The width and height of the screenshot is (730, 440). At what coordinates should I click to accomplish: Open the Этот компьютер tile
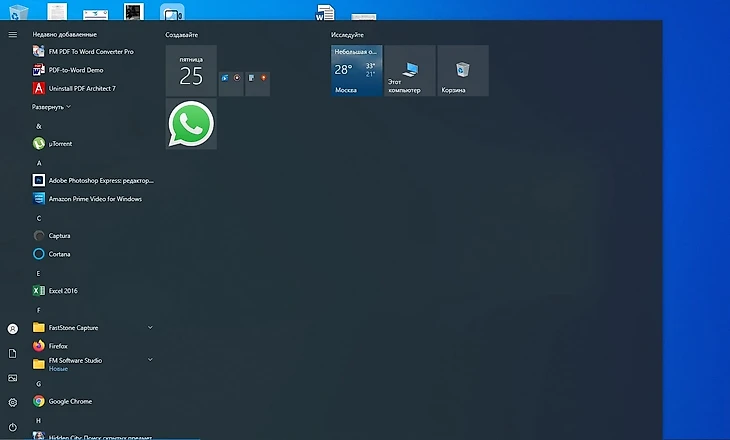click(x=410, y=71)
